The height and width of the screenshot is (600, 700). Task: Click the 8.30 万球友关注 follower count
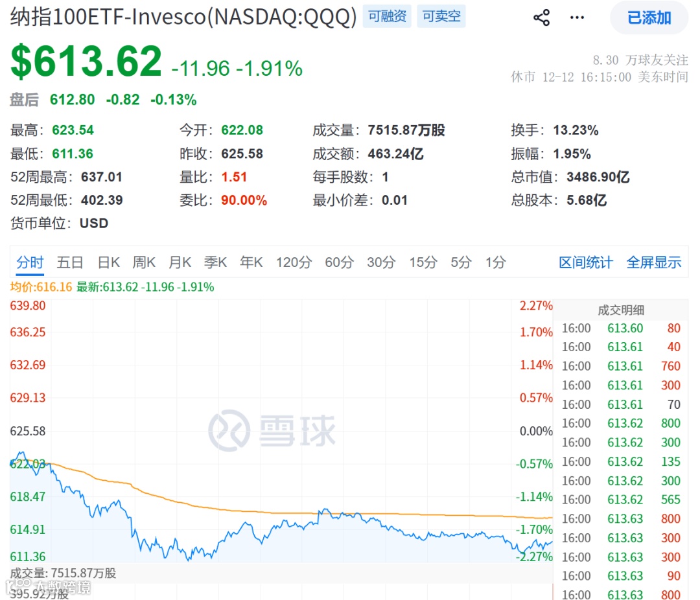point(640,60)
